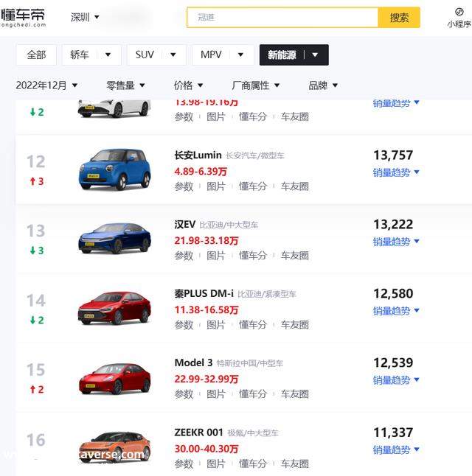The image size is (472, 476).
Task: Select the 新能源 category tab
Action: pos(282,55)
